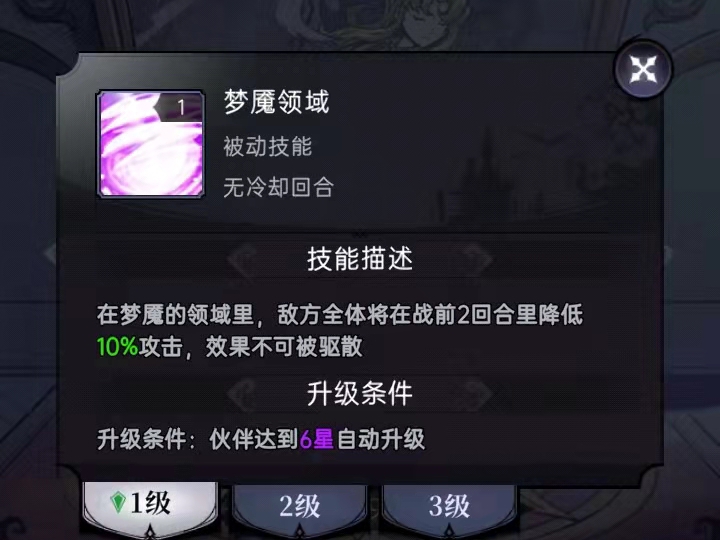Tap the purple swirl skill icon
Screen dimensions: 720x540
point(151,144)
